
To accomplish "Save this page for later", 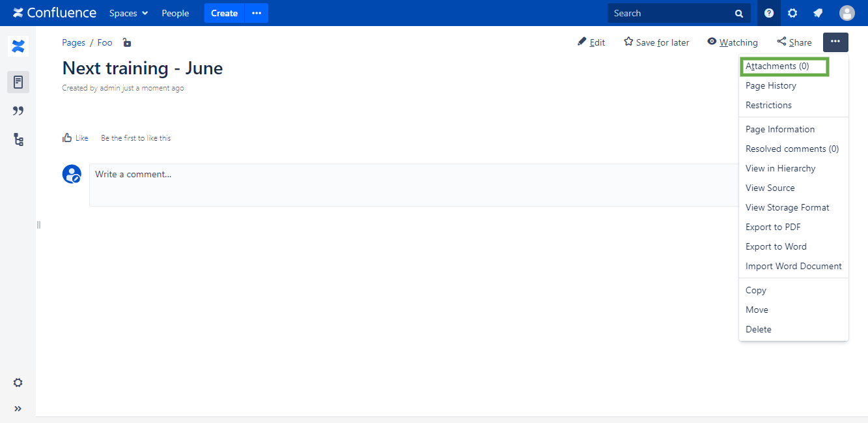I will 656,42.
